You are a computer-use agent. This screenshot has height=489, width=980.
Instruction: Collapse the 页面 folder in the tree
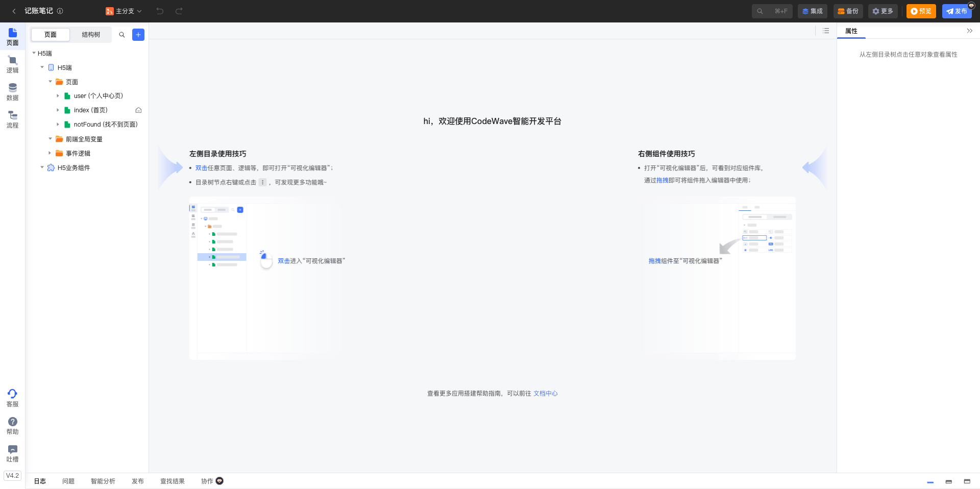point(50,82)
